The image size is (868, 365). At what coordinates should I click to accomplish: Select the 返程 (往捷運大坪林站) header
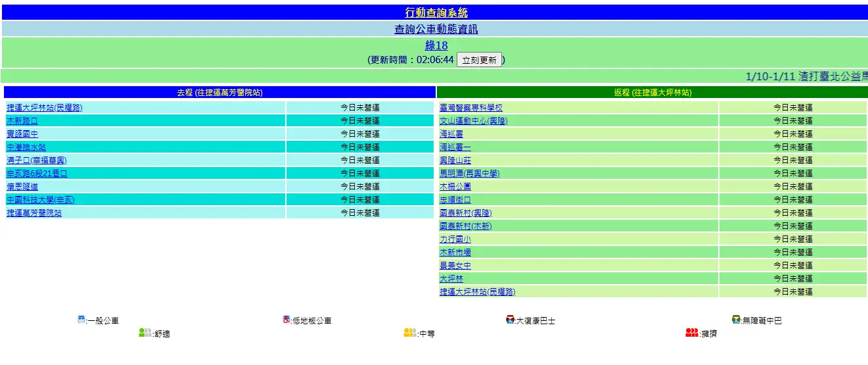pyautogui.click(x=652, y=93)
